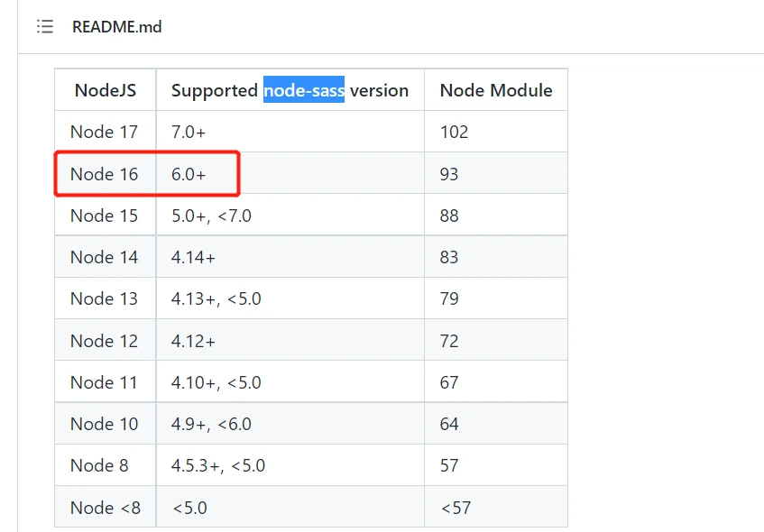Select the Node 16 cell in red box
Viewport: 764px width, 532px height.
(x=106, y=174)
